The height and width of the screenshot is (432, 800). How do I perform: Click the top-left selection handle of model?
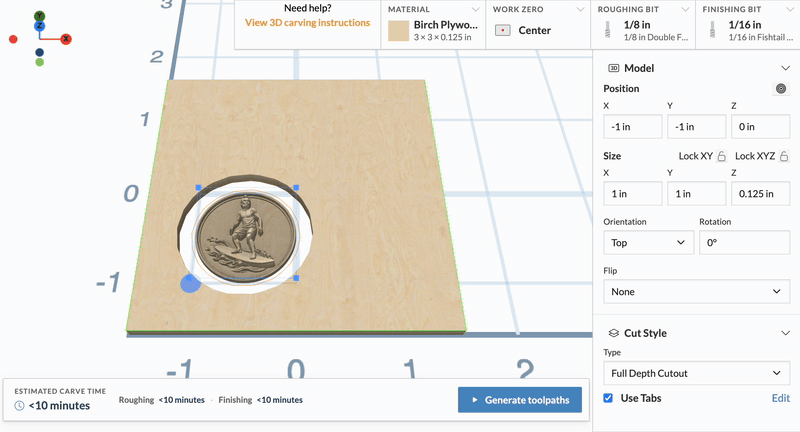click(x=198, y=188)
